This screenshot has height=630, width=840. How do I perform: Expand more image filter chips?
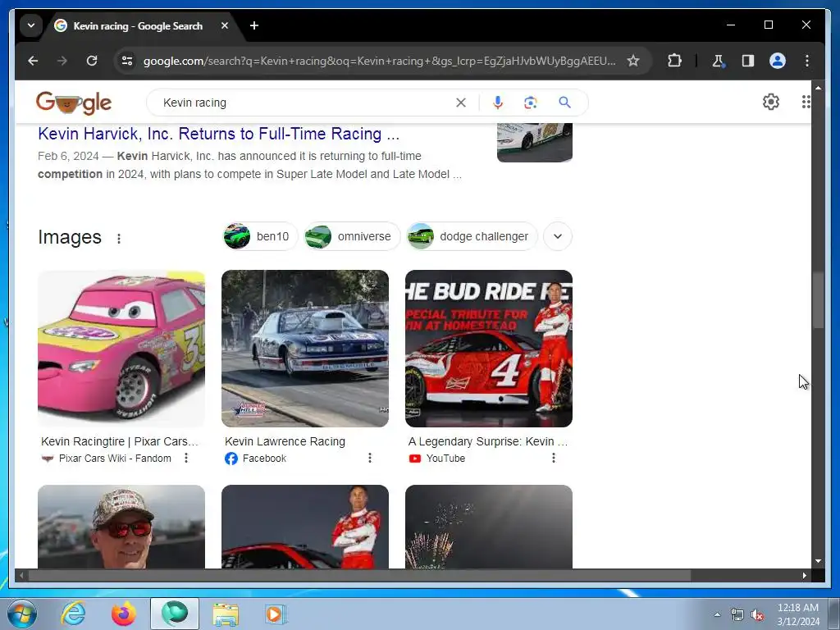(558, 236)
